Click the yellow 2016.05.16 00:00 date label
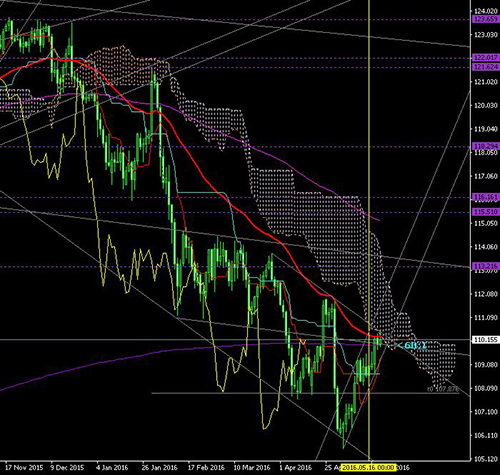The height and width of the screenshot is (475, 500). tap(368, 467)
